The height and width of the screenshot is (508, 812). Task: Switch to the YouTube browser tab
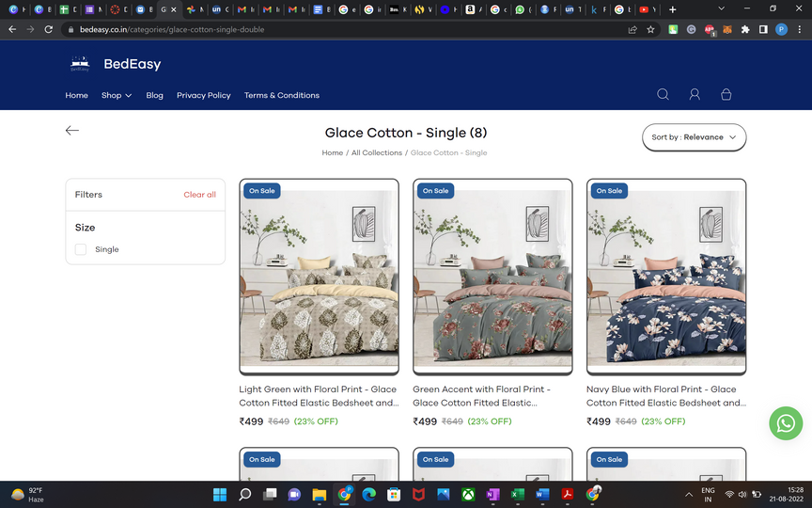point(648,9)
